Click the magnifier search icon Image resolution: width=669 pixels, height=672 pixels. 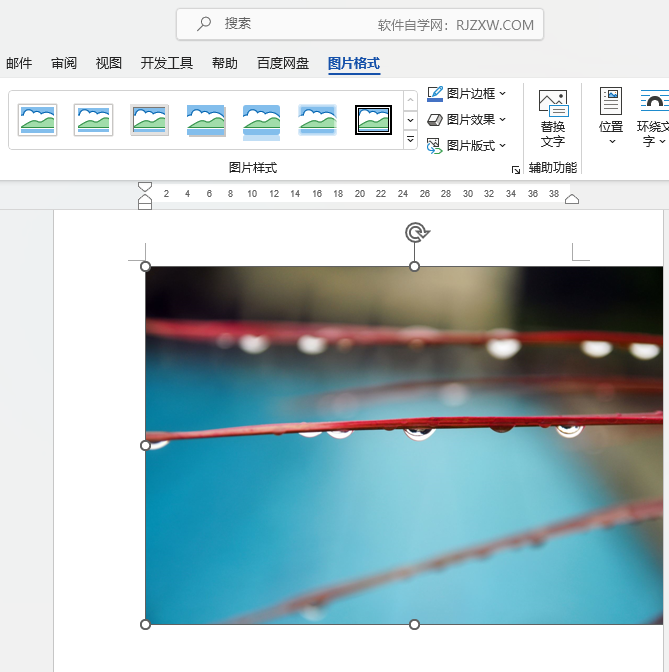(x=204, y=24)
